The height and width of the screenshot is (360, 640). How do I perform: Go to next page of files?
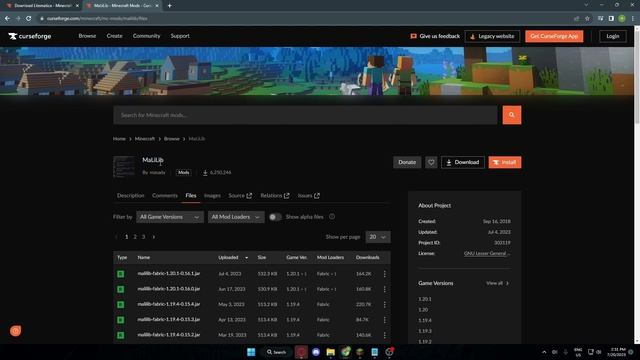click(x=154, y=237)
